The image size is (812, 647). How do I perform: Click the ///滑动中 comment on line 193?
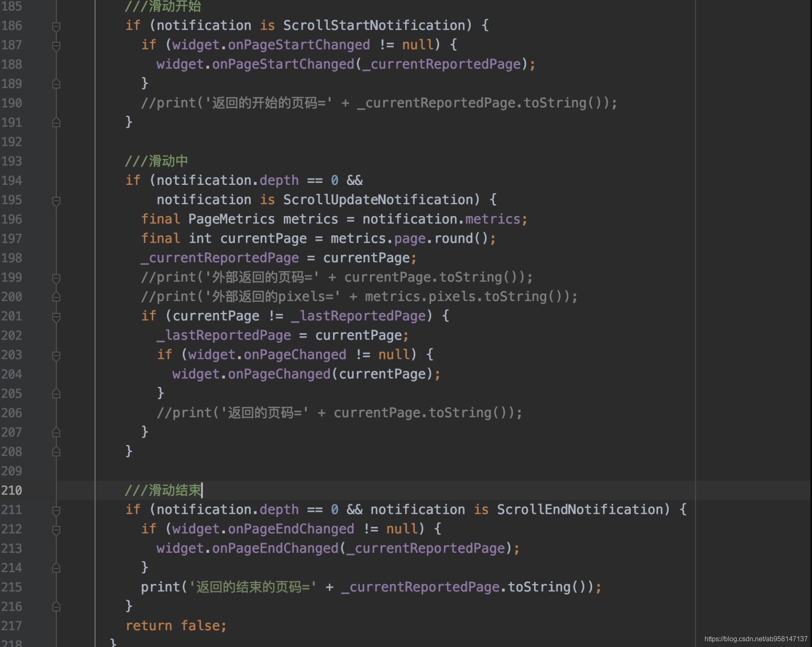tap(156, 161)
